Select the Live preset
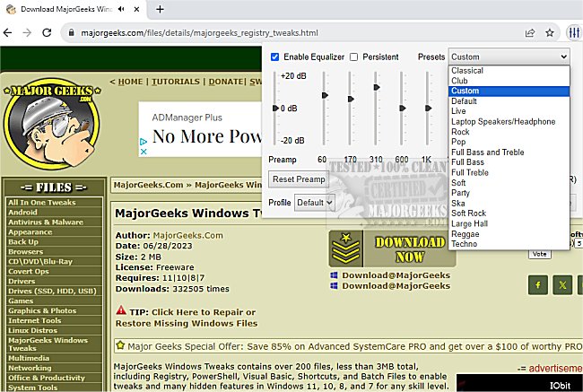This screenshot has width=583, height=392. (x=509, y=111)
